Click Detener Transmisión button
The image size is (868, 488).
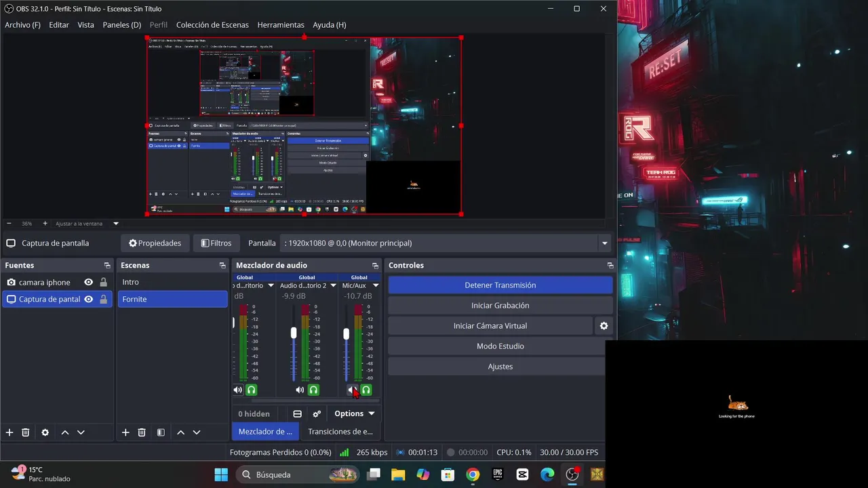point(500,285)
